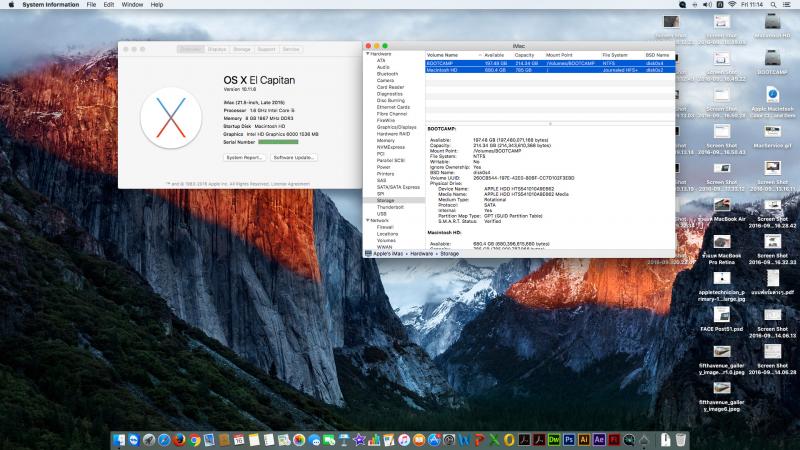
Task: Open Dreamweaver from the Dock
Action: (554, 440)
